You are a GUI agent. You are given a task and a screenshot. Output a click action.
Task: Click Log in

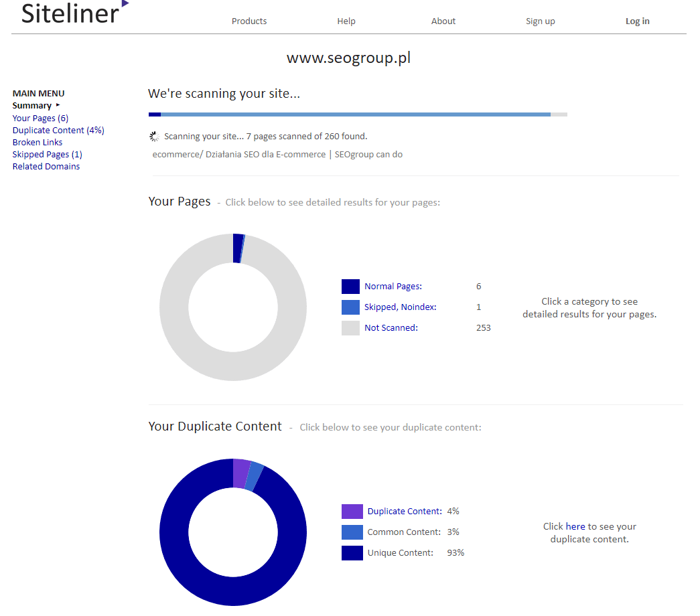pyautogui.click(x=638, y=21)
